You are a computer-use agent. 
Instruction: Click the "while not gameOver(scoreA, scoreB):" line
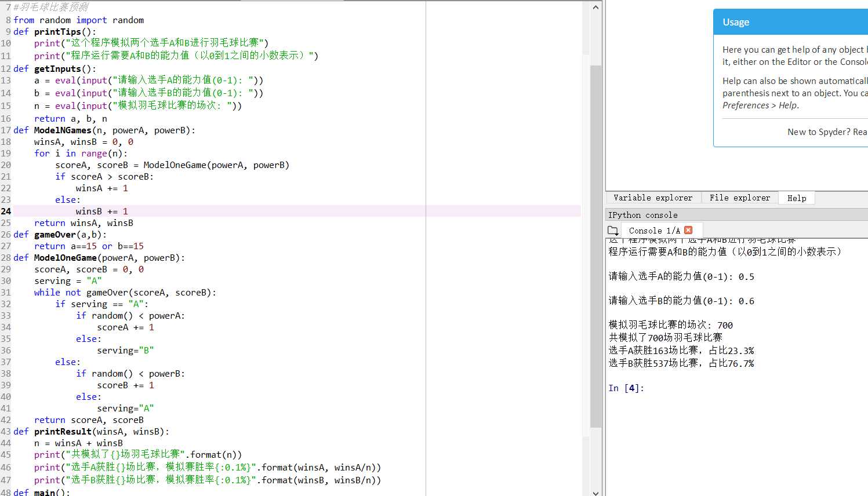point(125,293)
